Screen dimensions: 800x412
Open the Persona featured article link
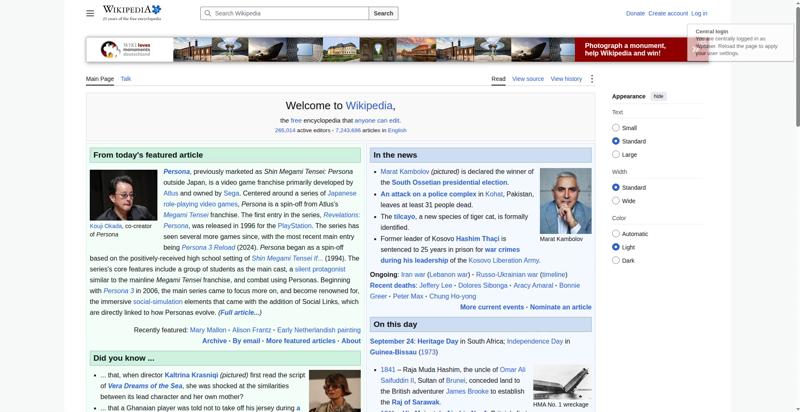177,171
